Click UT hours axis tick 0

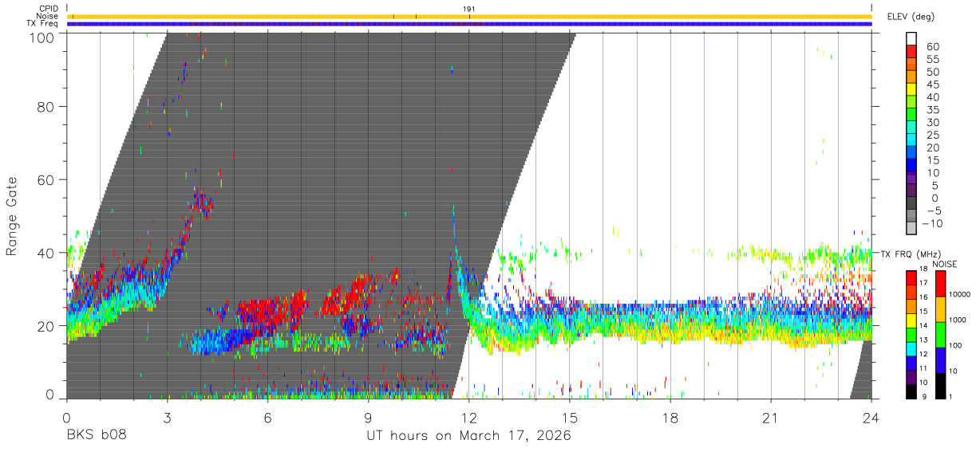67,417
